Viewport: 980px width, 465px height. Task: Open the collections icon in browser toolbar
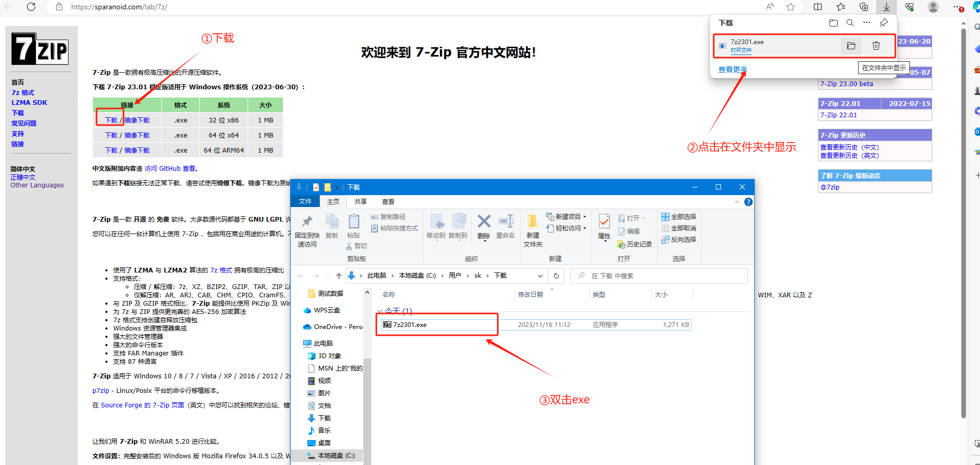864,7
